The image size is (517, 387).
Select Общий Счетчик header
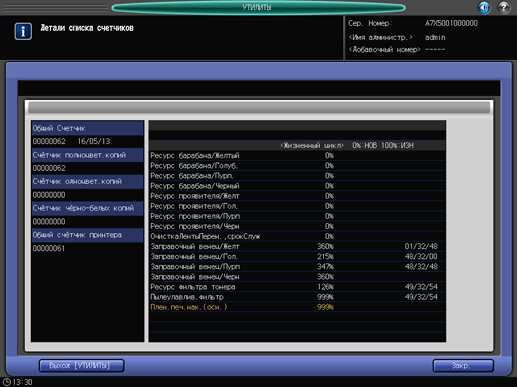tap(88, 128)
